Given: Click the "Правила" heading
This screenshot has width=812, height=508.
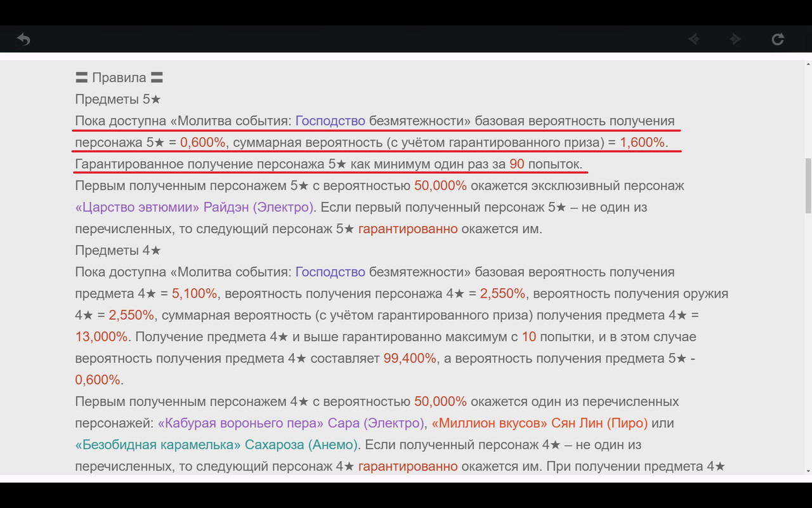Looking at the screenshot, I should [x=119, y=77].
